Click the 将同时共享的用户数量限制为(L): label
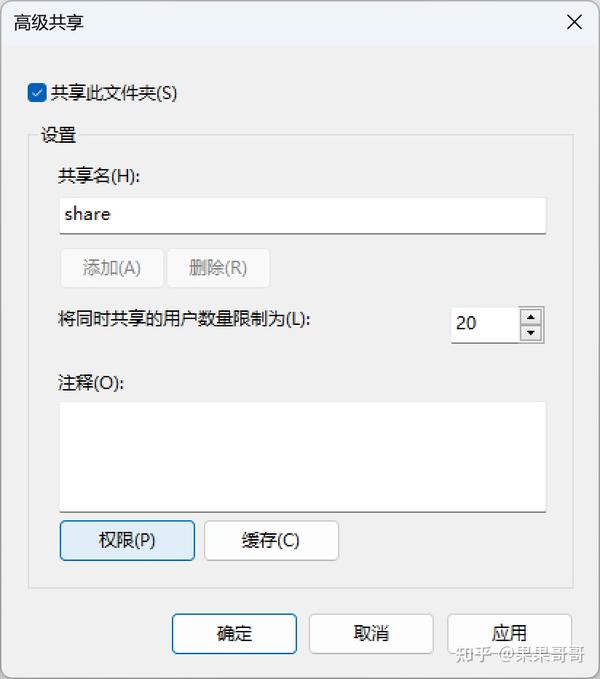This screenshot has width=600, height=679. pos(184,319)
